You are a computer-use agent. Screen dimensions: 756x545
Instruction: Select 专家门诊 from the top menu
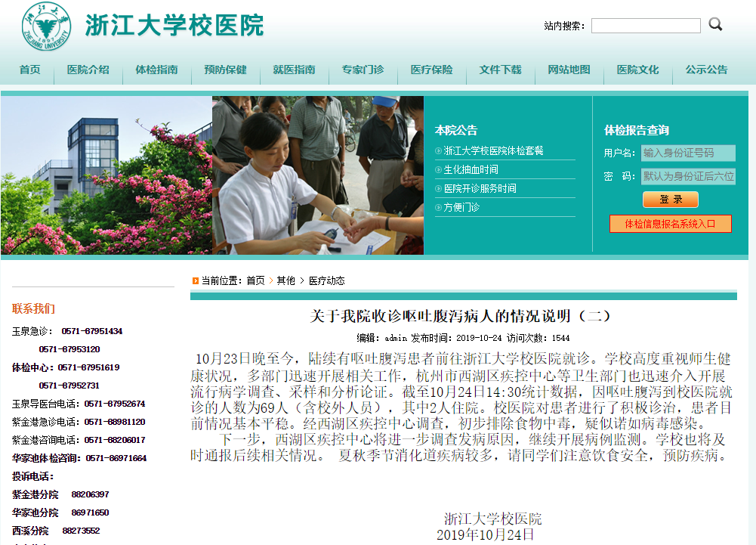click(363, 70)
